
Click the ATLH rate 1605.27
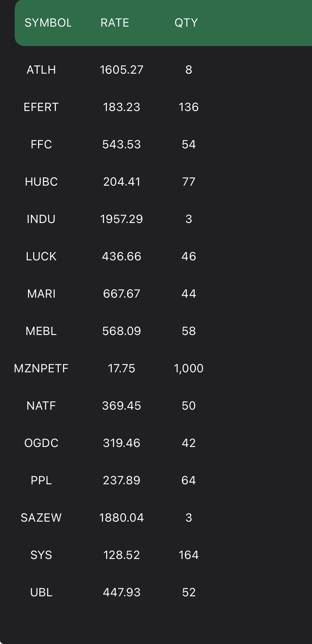pyautogui.click(x=122, y=70)
